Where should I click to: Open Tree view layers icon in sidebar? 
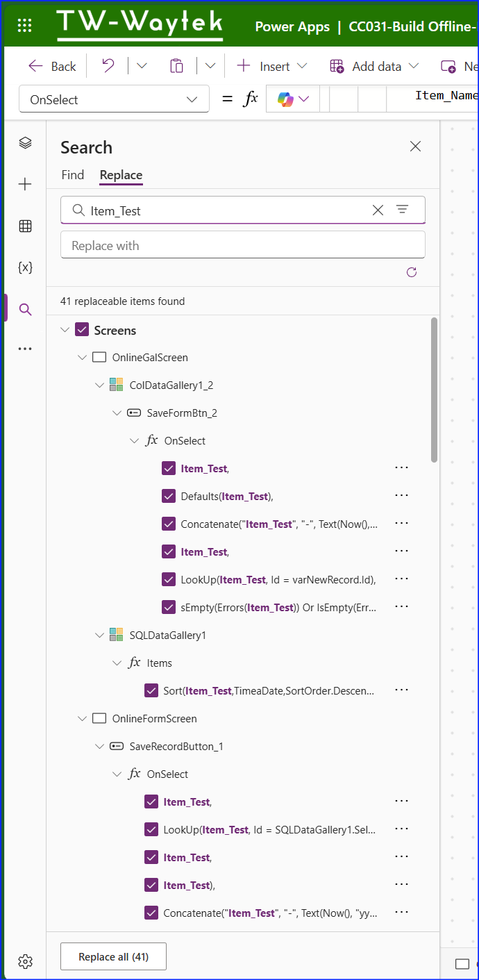(x=26, y=142)
